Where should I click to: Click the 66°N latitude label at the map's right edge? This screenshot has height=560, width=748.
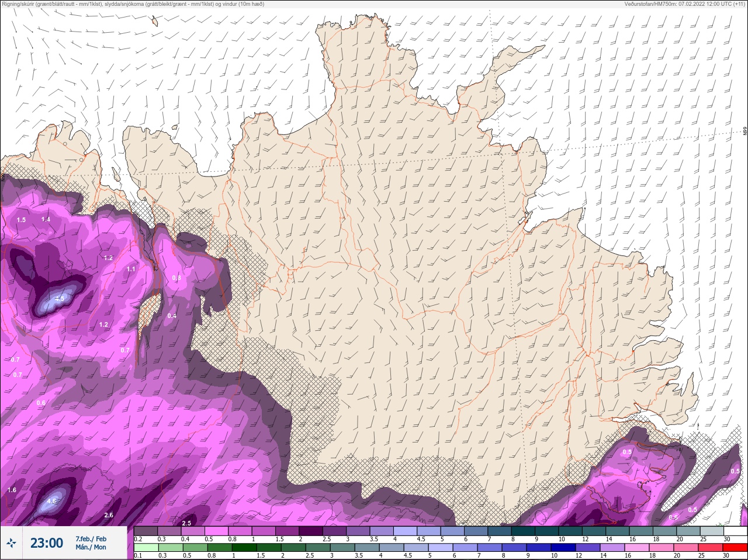pyautogui.click(x=745, y=132)
